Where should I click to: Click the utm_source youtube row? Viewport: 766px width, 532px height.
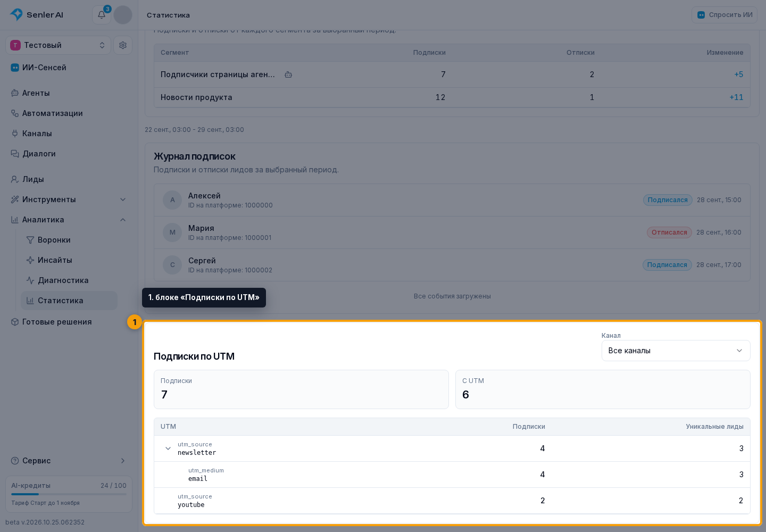coord(452,501)
